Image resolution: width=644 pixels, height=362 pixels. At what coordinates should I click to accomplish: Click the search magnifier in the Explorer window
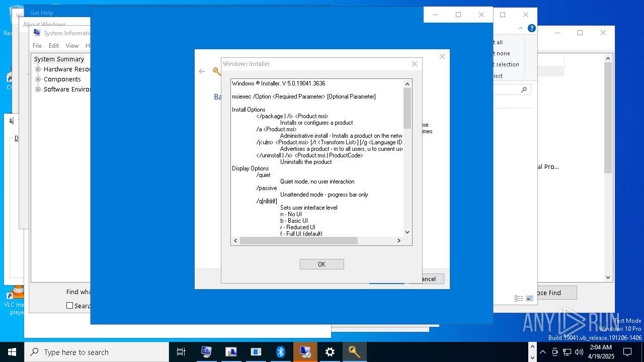[524, 90]
